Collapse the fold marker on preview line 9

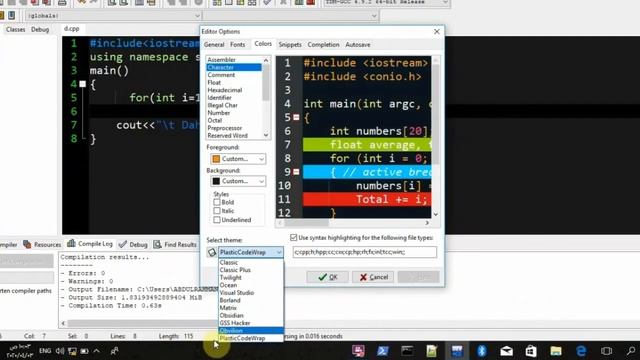(x=296, y=172)
